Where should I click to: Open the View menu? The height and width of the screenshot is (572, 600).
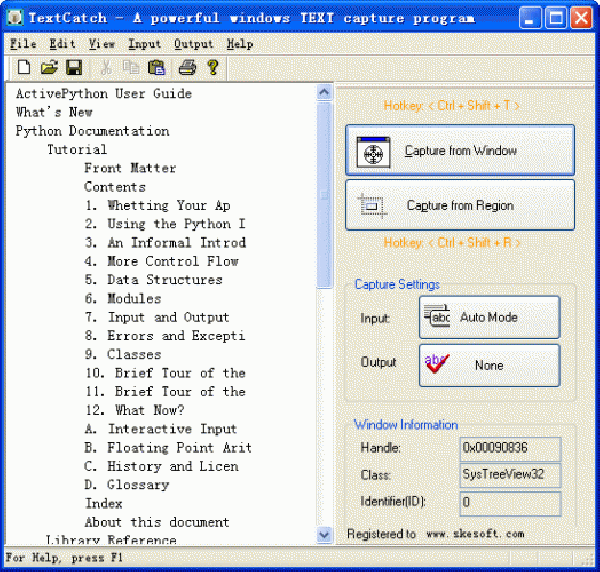click(102, 44)
